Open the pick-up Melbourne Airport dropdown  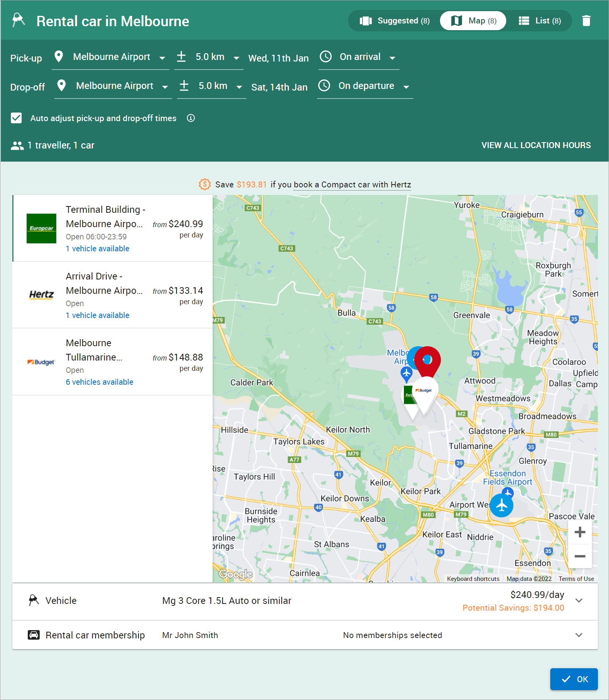110,57
